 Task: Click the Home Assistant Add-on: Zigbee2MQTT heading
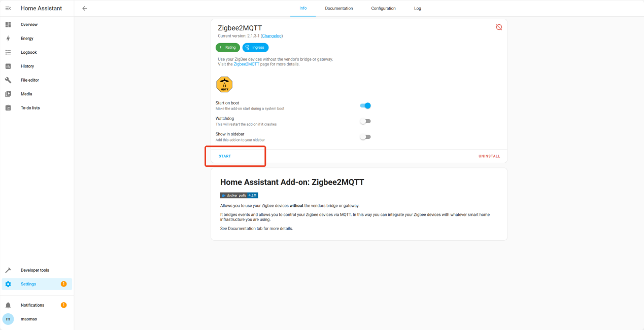(292, 182)
